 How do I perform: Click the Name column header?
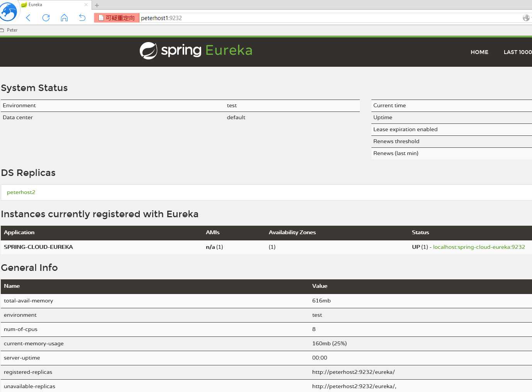point(12,286)
